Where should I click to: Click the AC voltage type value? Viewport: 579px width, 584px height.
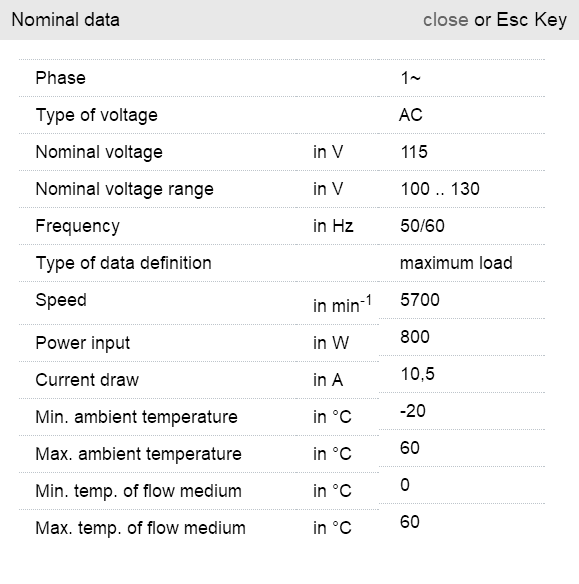coord(411,115)
